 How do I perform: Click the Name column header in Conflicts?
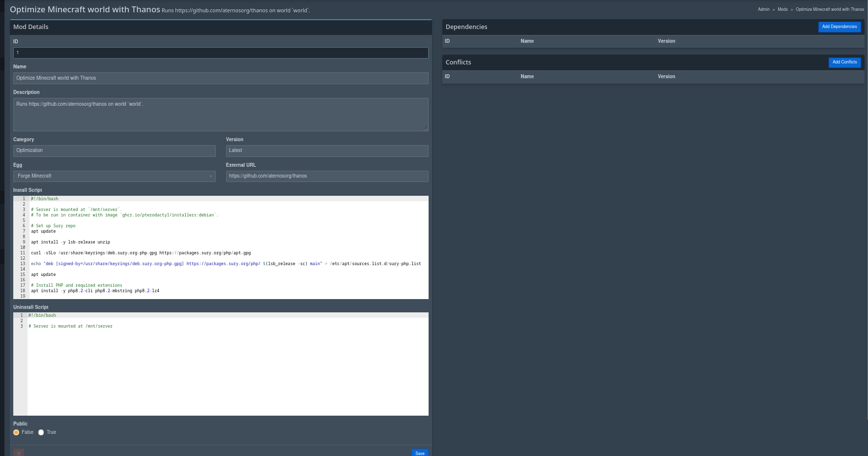click(x=527, y=77)
